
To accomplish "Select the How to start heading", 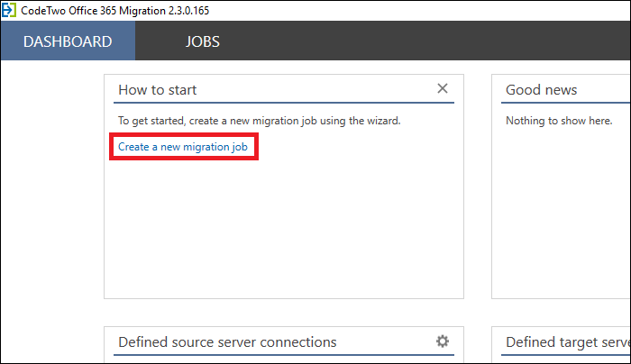I will [x=158, y=90].
